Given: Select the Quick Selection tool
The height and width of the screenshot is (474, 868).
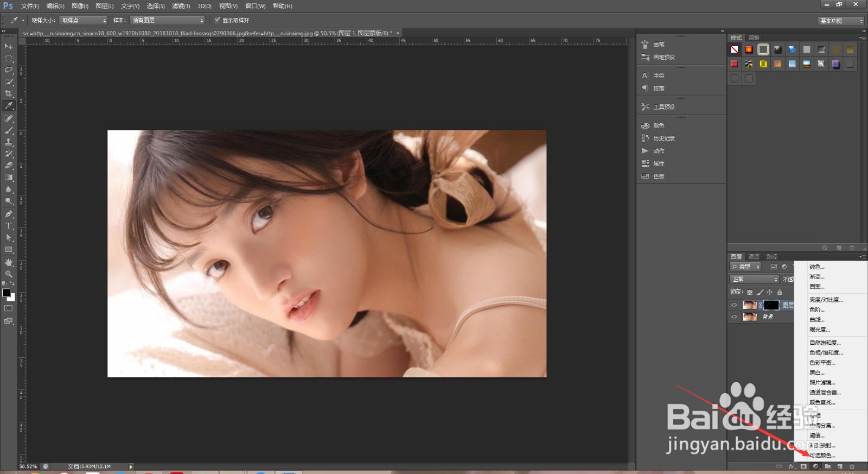Looking at the screenshot, I should tap(9, 82).
